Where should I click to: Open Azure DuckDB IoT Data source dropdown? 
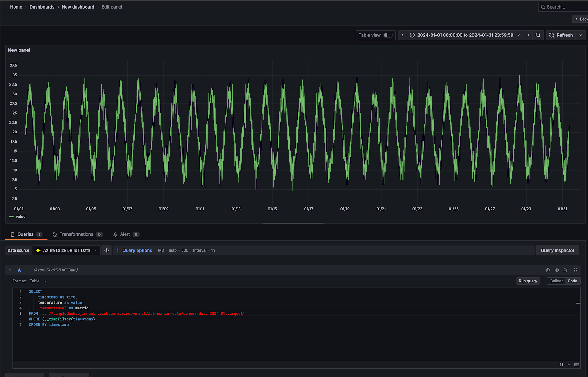point(67,250)
